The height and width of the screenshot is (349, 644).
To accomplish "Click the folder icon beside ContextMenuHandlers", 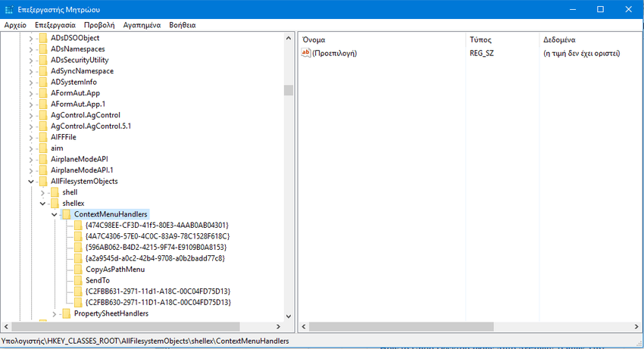I will [67, 214].
